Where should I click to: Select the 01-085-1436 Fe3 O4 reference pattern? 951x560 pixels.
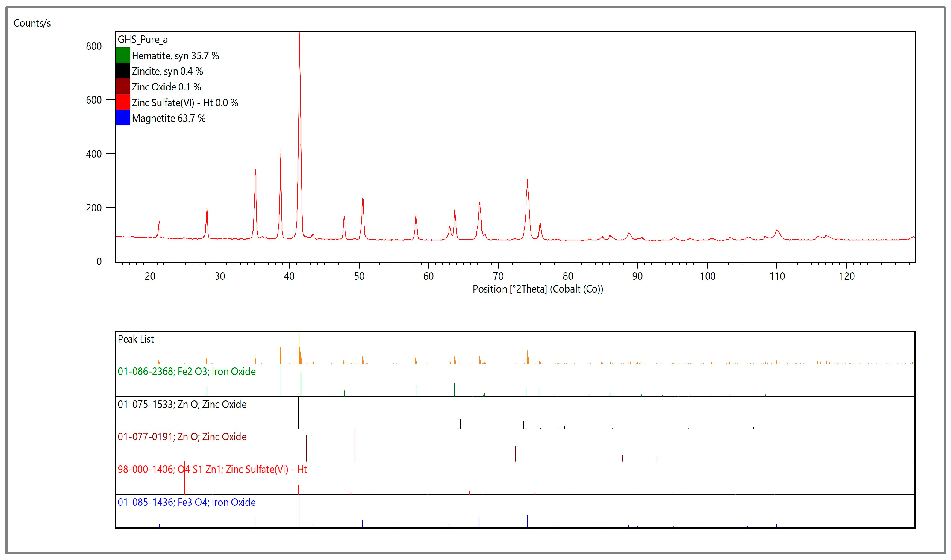coord(187,503)
